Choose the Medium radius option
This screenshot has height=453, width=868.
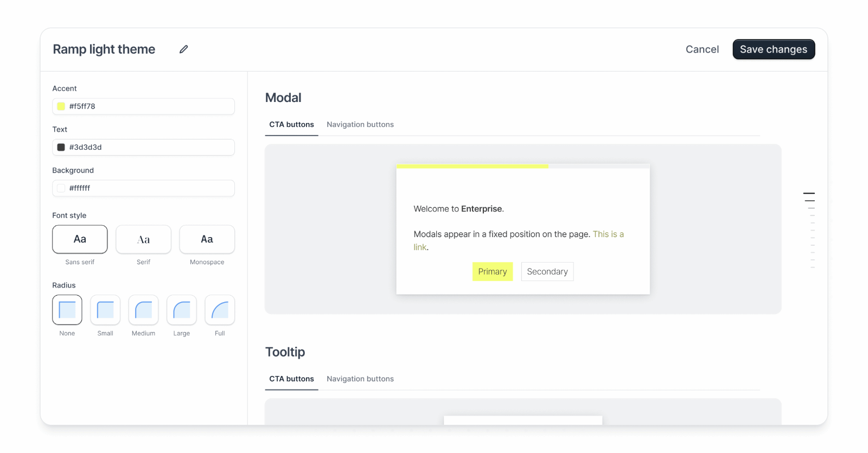[143, 310]
